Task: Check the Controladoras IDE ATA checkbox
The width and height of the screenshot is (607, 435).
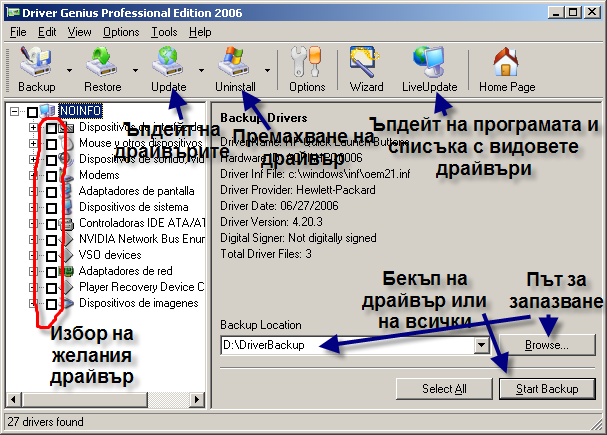Action: click(x=51, y=224)
